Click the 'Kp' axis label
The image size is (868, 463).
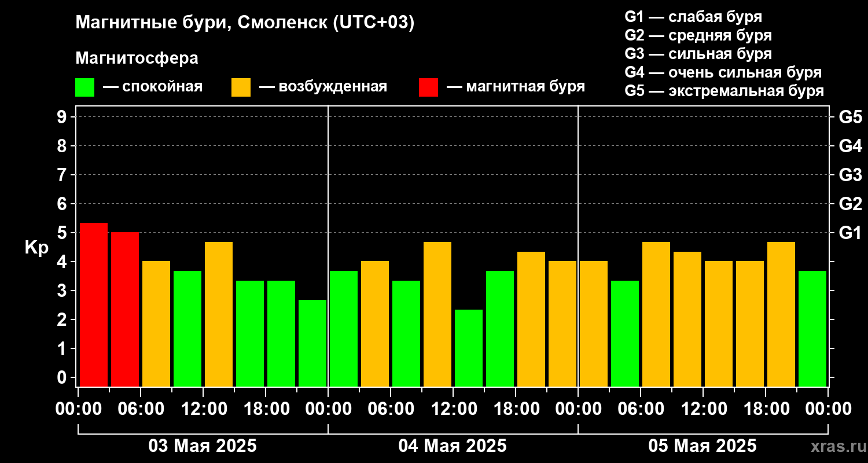36,248
